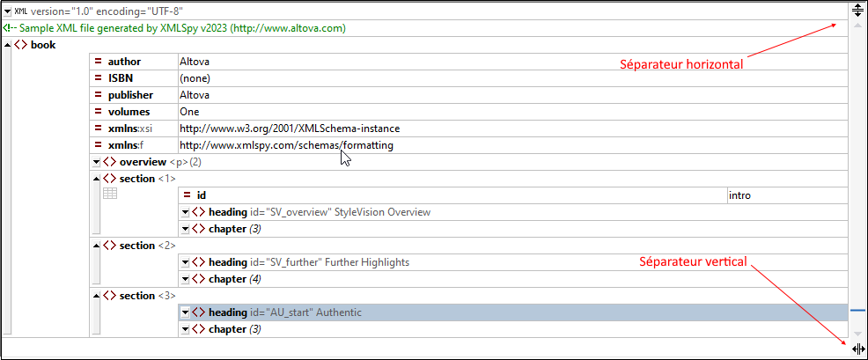Collapse the book root element

pyautogui.click(x=8, y=45)
